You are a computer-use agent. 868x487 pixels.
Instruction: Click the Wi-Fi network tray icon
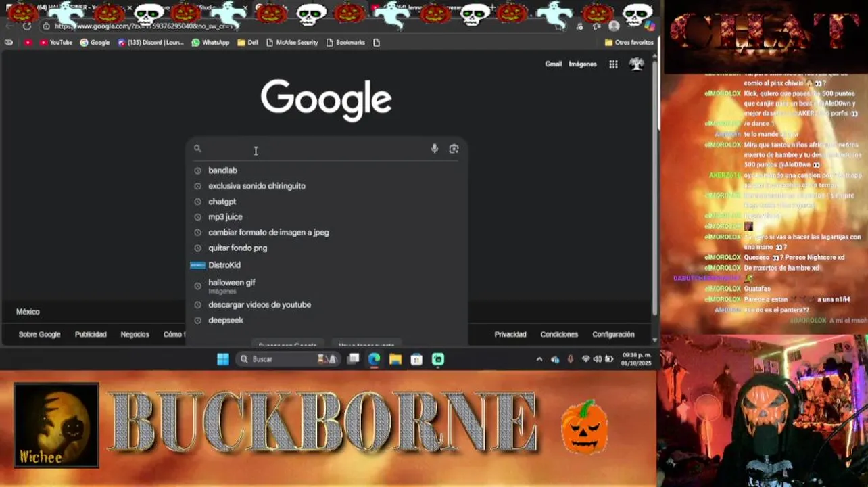click(585, 359)
